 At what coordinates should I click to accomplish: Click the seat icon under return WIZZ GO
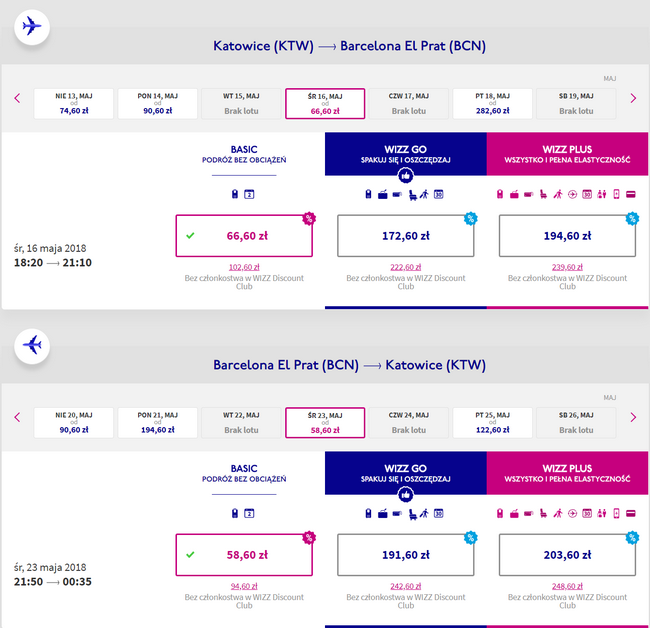pyautogui.click(x=412, y=514)
